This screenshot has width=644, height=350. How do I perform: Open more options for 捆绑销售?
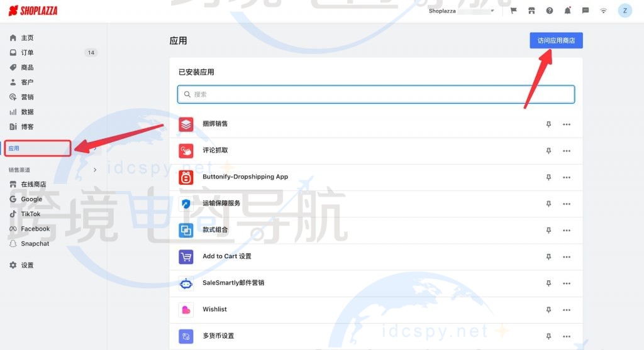(x=567, y=124)
